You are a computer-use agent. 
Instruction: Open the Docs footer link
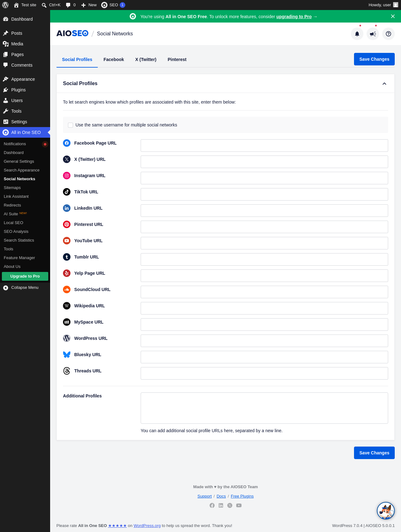(x=221, y=496)
